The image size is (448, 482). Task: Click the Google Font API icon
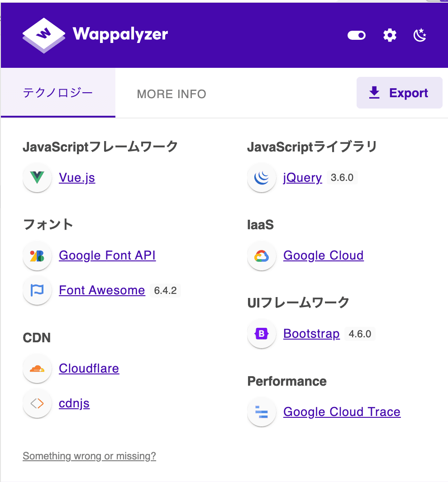coord(37,256)
